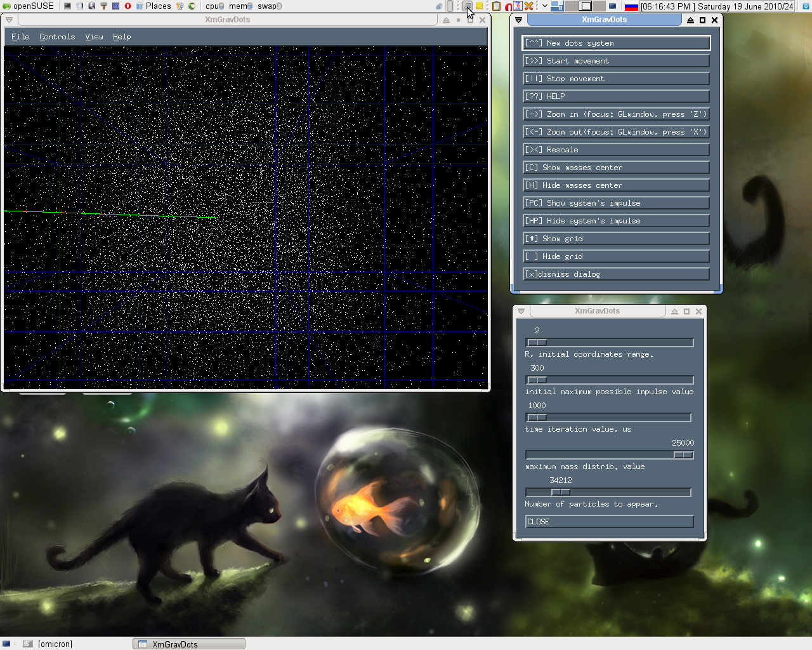Open the View menu
Viewport: 812px width, 650px height.
click(x=94, y=37)
